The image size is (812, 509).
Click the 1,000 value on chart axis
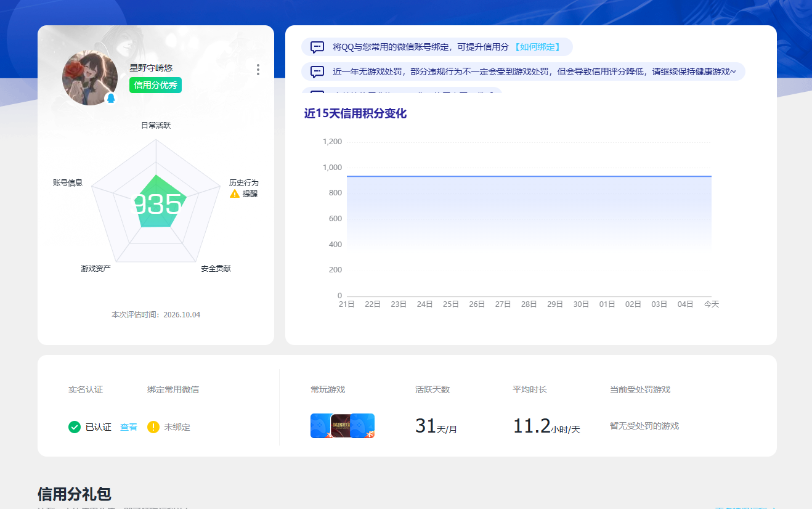(332, 168)
